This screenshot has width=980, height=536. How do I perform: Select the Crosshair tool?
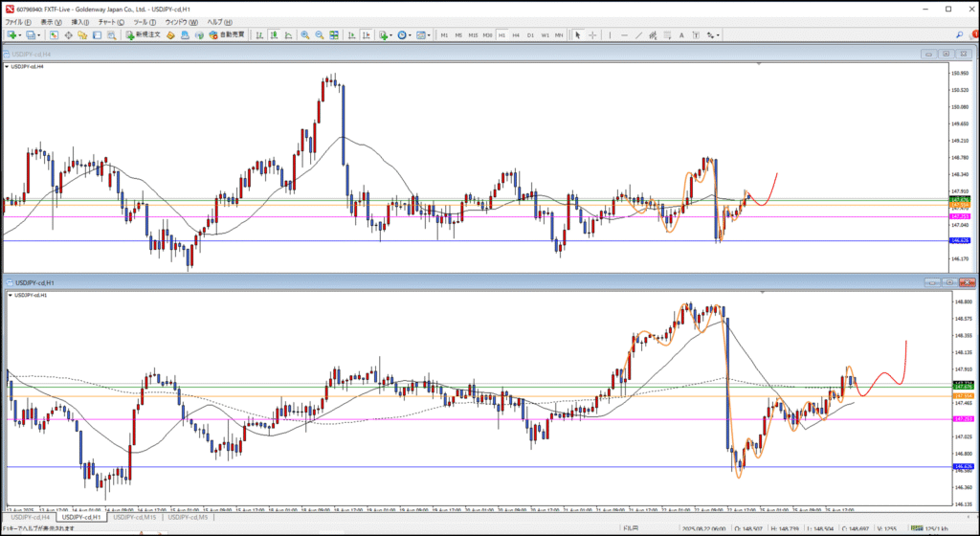591,35
